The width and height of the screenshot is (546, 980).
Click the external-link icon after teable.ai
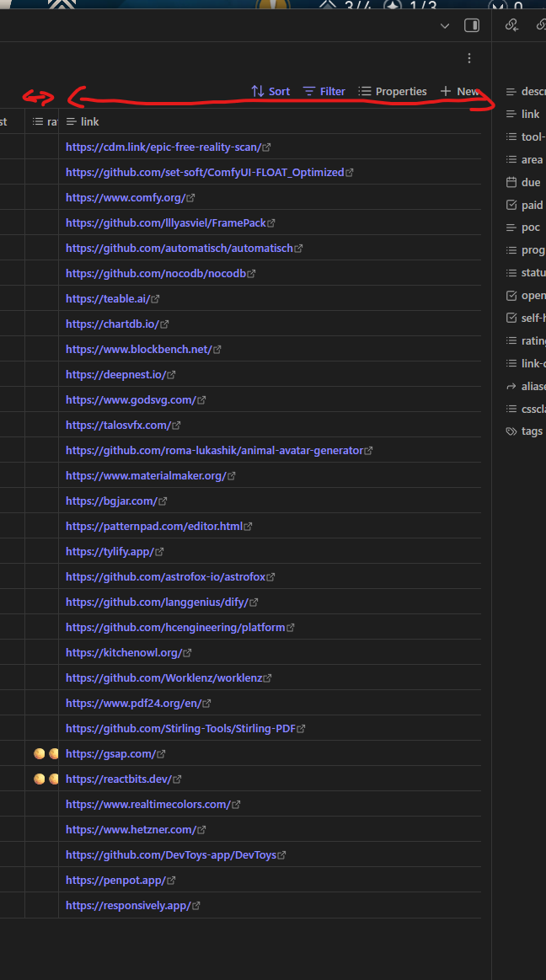click(155, 299)
